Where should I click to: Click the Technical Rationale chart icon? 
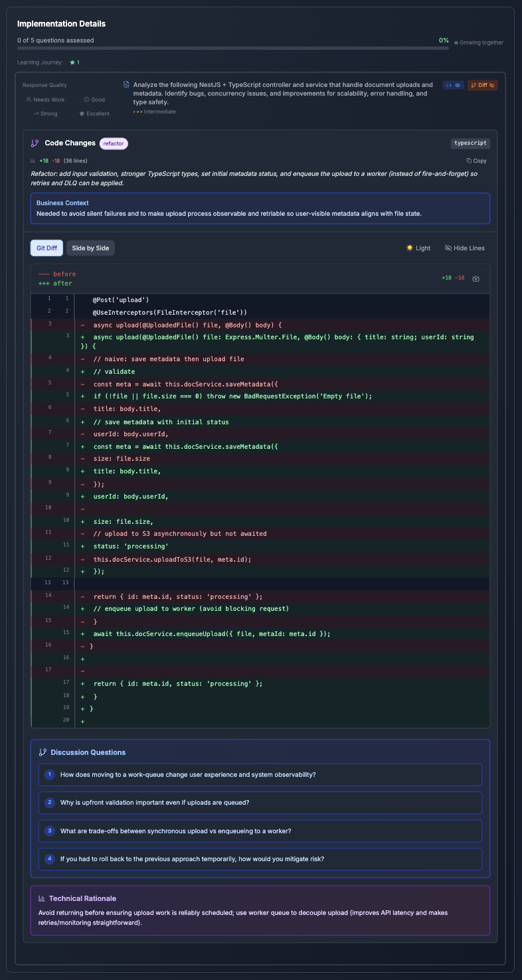point(42,898)
